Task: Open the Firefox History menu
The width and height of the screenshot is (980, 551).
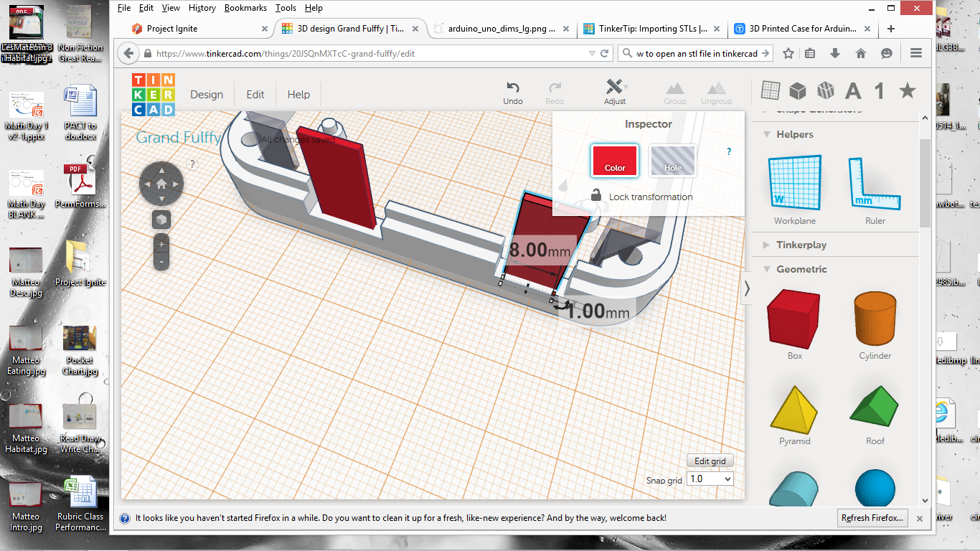Action: coord(202,8)
